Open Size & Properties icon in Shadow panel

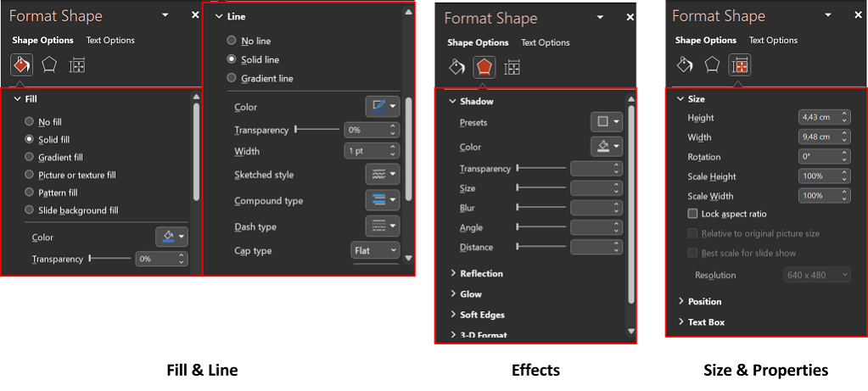tap(512, 68)
